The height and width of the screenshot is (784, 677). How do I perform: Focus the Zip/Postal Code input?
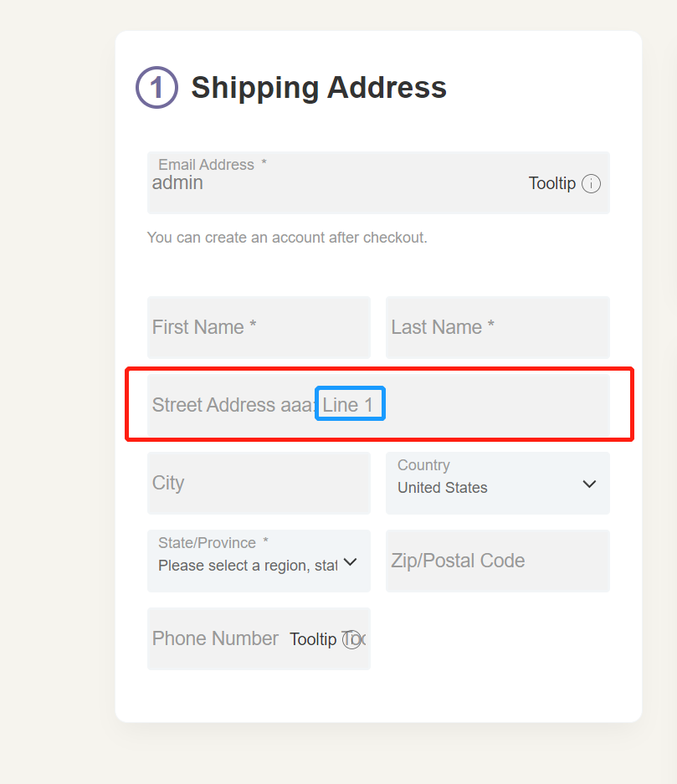point(497,561)
